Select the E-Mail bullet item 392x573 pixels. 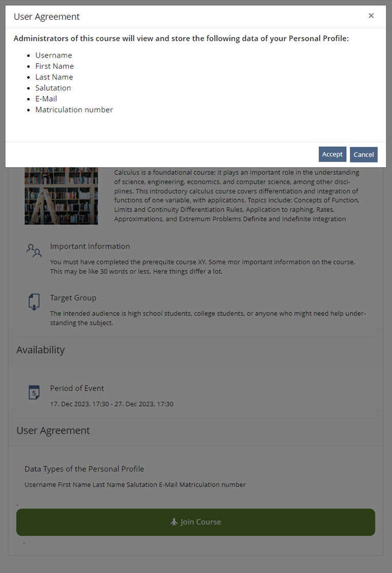tap(46, 99)
